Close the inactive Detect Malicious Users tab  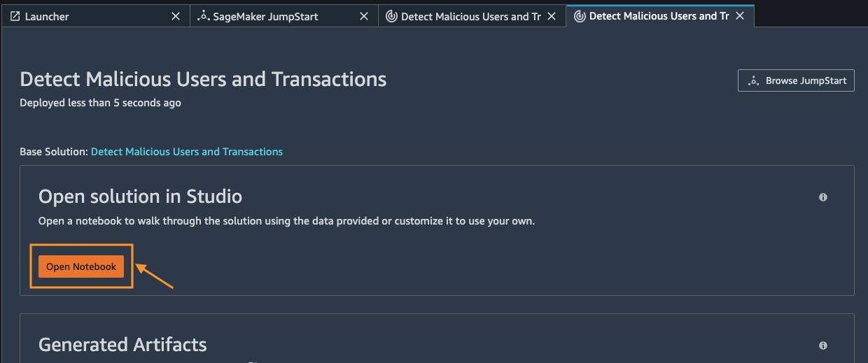tap(552, 16)
